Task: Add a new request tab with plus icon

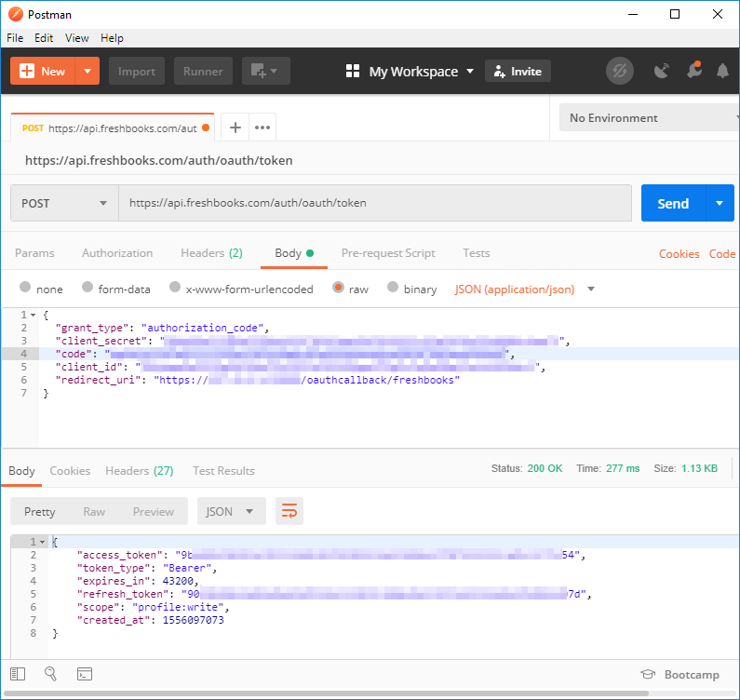Action: [235, 128]
